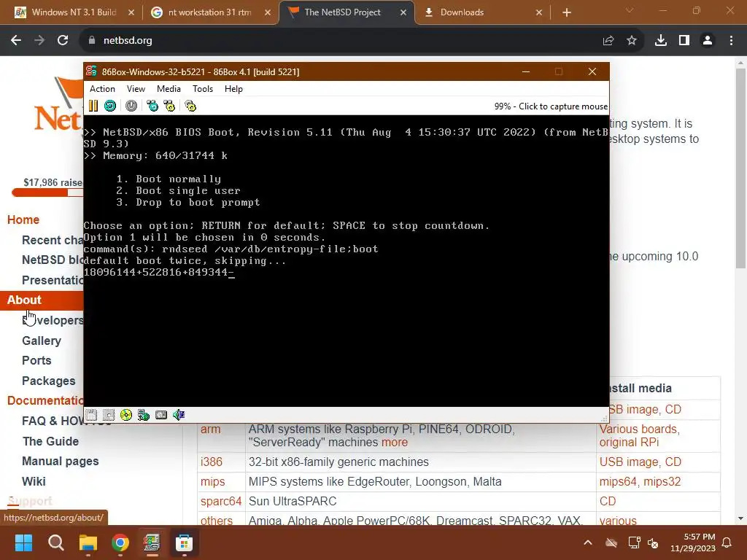Open Chrome side panel icon
This screenshot has height=560, width=747.
click(x=684, y=41)
